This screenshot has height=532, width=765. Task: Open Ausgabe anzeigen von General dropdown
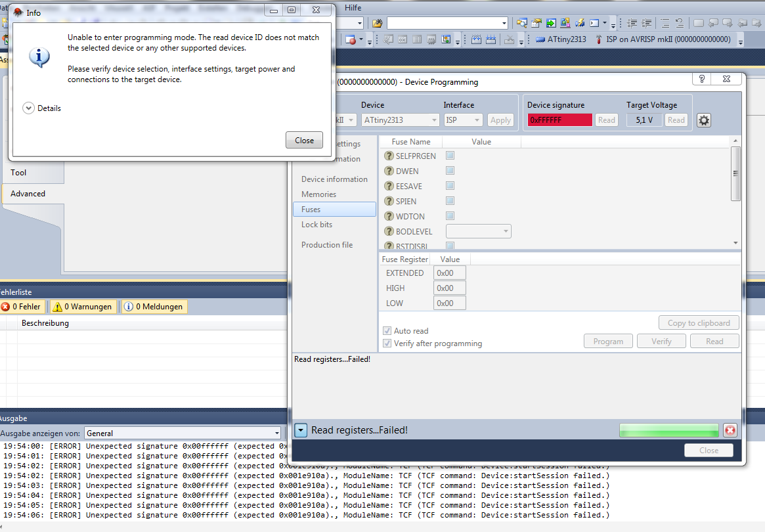point(183,433)
